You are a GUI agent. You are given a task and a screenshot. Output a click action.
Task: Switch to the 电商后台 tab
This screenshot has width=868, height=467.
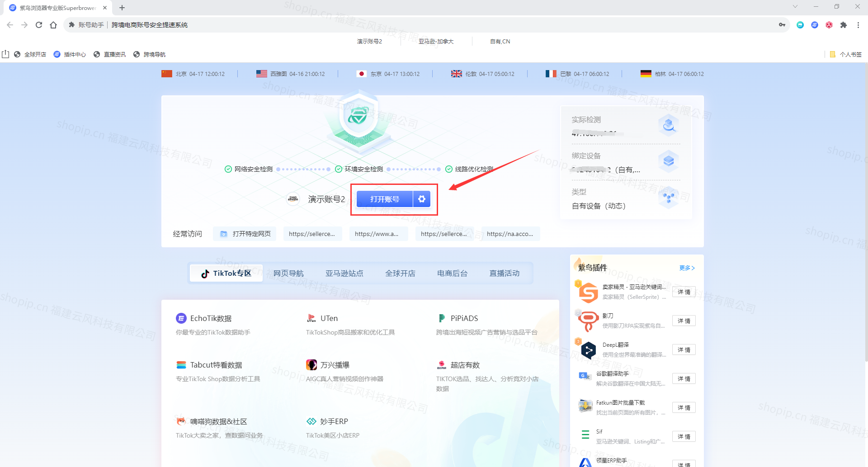tap(452, 273)
